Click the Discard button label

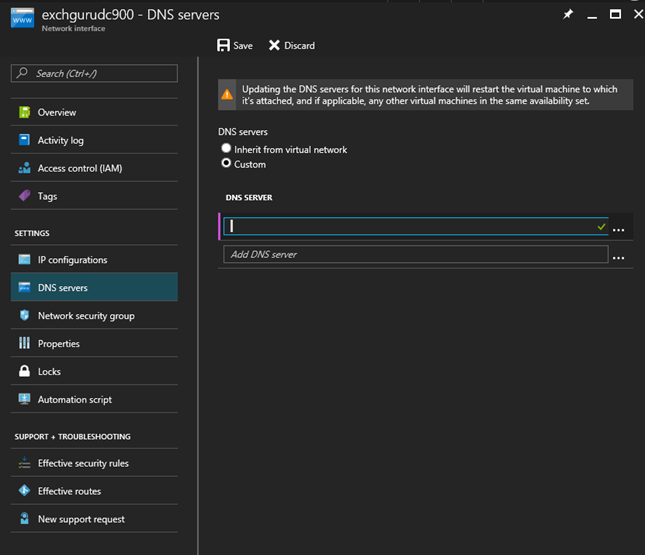coord(299,46)
